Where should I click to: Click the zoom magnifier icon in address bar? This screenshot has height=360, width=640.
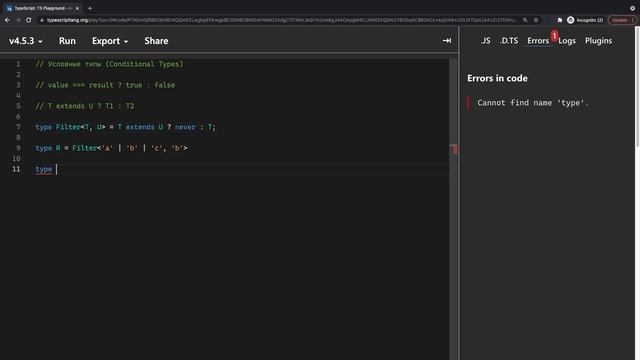(x=525, y=20)
